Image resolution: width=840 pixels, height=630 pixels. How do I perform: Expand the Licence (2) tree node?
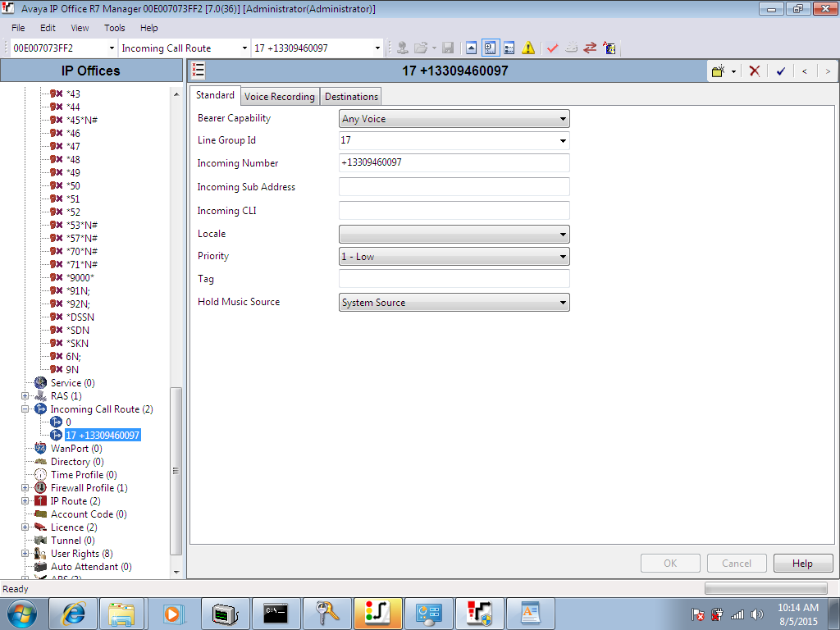pos(25,527)
